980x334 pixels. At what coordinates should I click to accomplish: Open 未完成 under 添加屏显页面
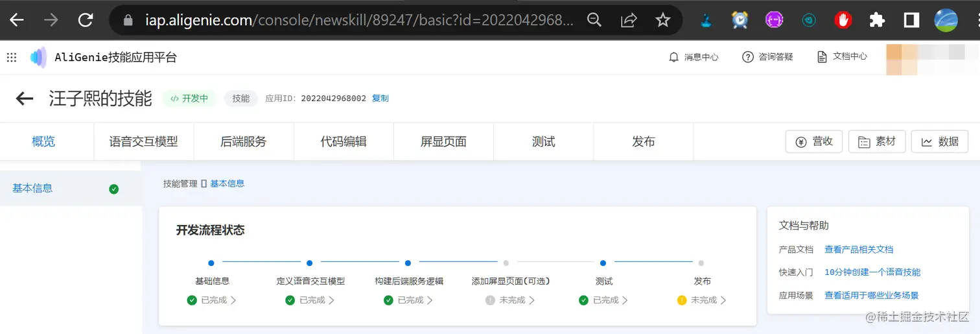point(511,300)
